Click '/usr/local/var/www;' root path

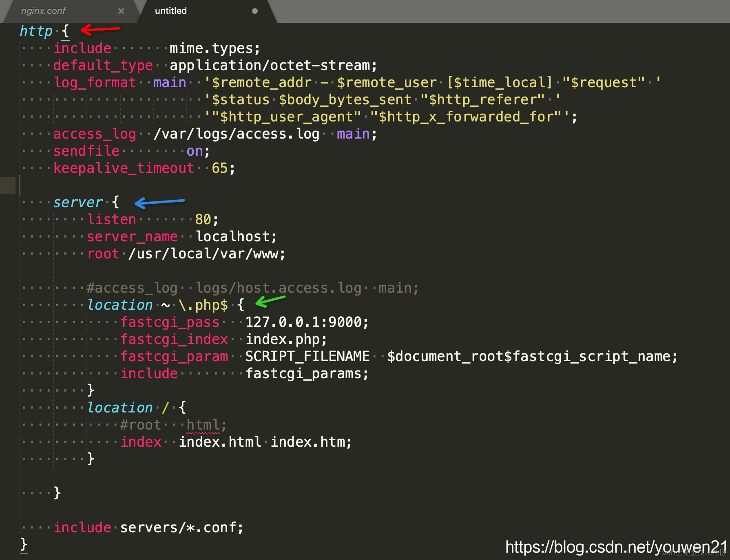(207, 254)
